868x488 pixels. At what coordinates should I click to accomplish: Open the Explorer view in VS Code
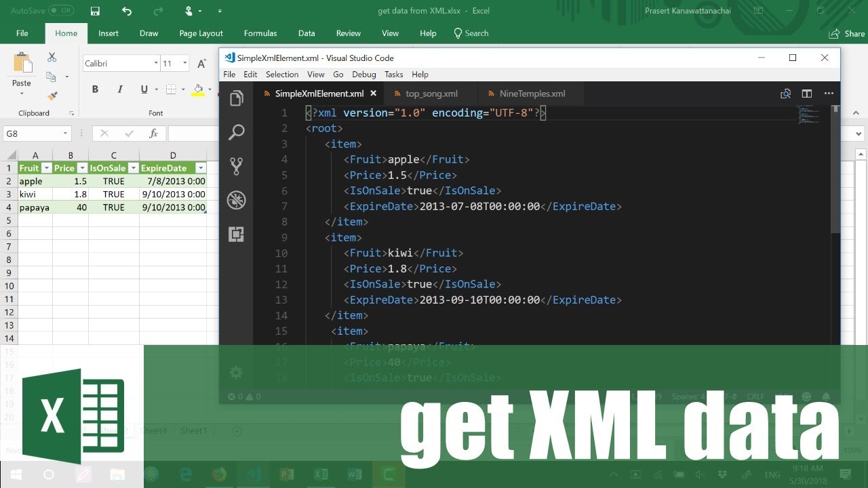pyautogui.click(x=236, y=99)
